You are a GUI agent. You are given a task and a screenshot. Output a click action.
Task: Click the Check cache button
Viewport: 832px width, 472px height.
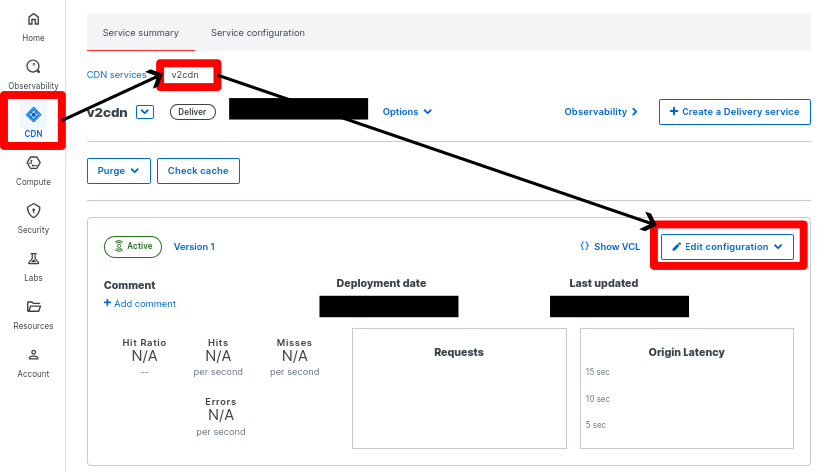198,171
